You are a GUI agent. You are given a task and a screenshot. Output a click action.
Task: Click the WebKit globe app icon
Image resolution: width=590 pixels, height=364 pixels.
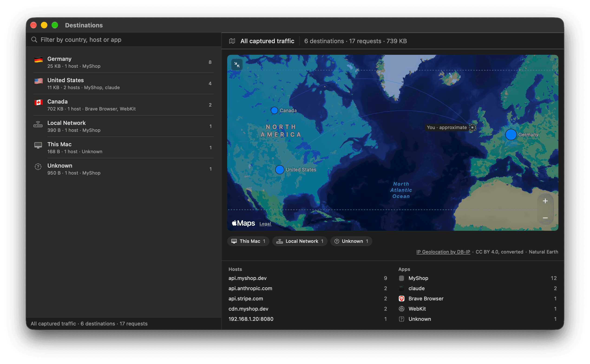401,309
